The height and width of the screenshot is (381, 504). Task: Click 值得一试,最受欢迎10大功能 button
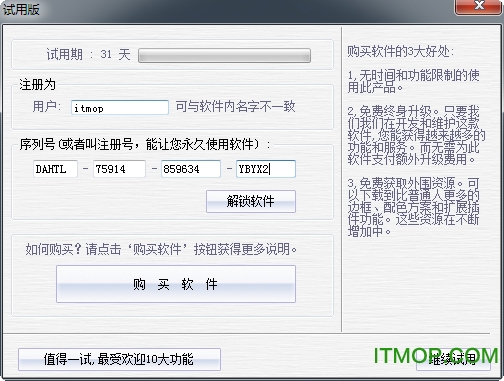point(119,359)
